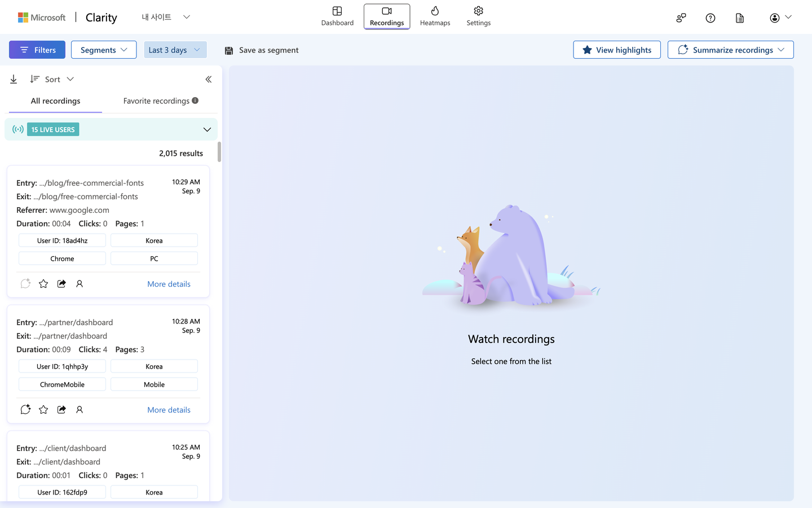Open the Last 3 days date range dropdown
812x508 pixels.
click(x=175, y=50)
